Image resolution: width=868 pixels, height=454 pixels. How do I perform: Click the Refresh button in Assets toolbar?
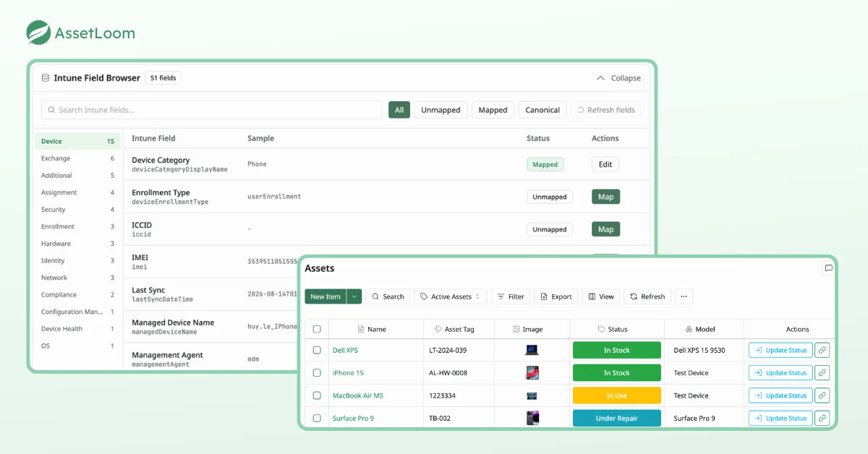click(x=647, y=296)
